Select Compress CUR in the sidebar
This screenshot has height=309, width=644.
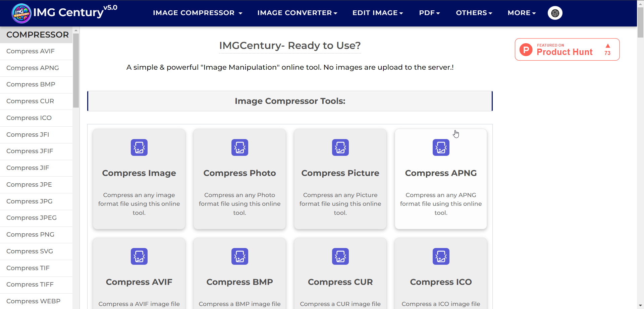click(x=36, y=101)
